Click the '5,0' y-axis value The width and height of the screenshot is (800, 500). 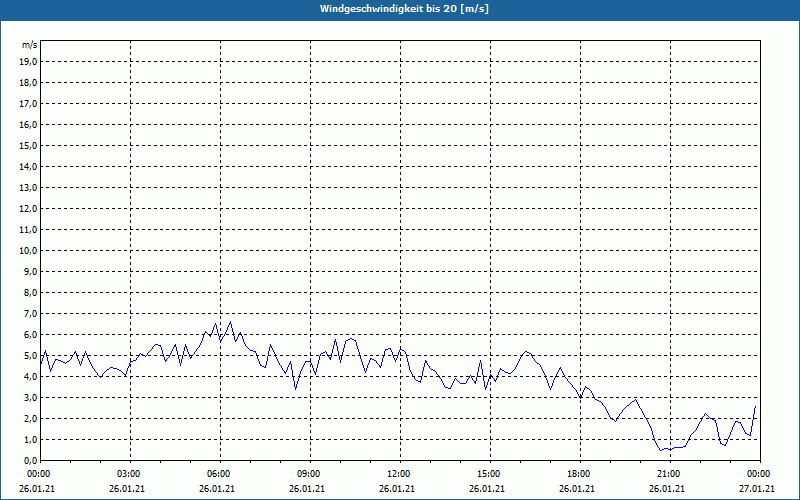click(x=30, y=356)
